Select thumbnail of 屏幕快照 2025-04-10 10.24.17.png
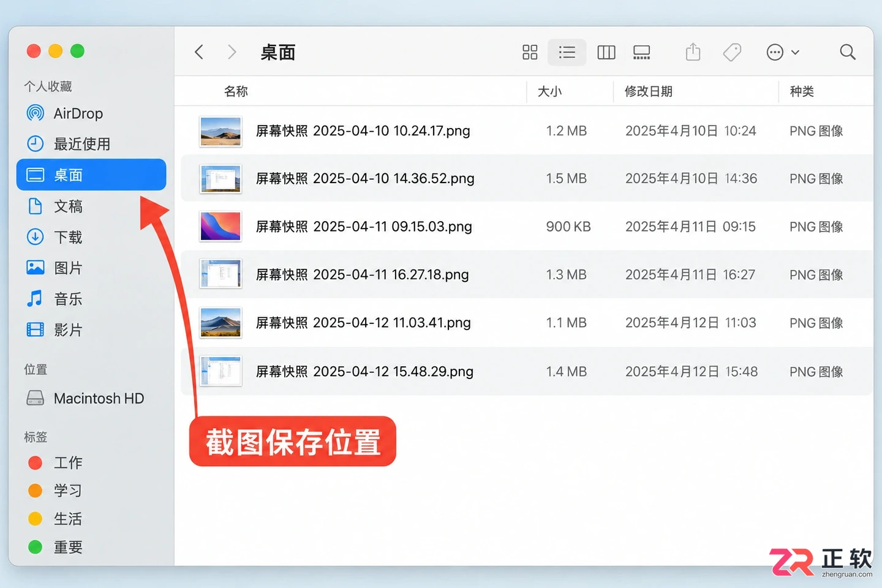This screenshot has height=588, width=882. 221,131
